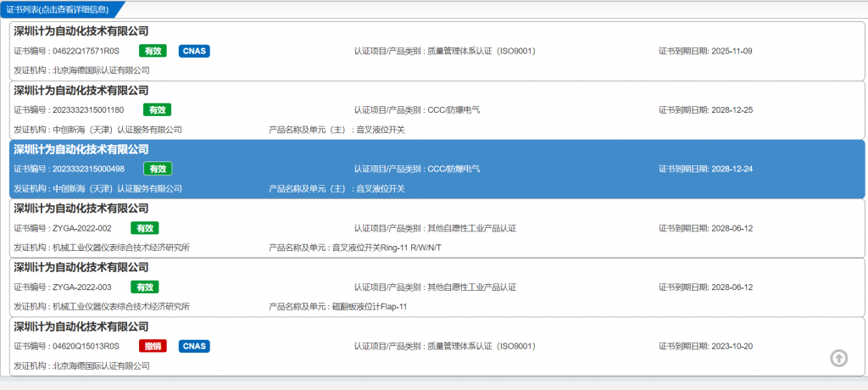Click product 磁翻板液位计Flap-11
This screenshot has height=390, width=868.
(370, 306)
